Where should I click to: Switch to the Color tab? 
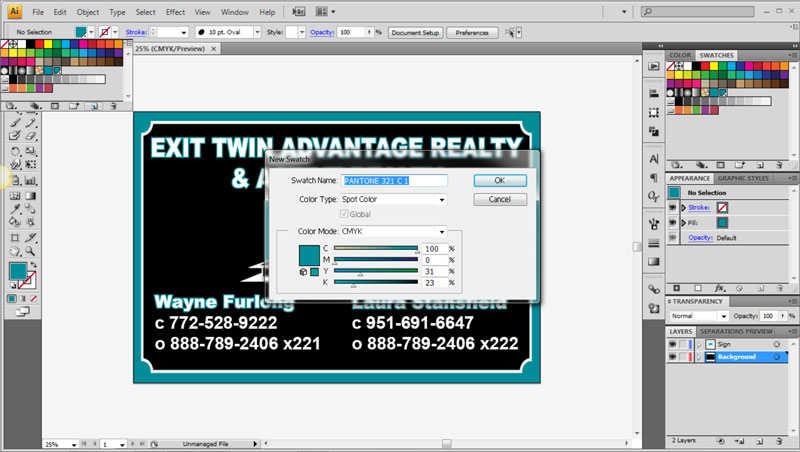coord(680,55)
